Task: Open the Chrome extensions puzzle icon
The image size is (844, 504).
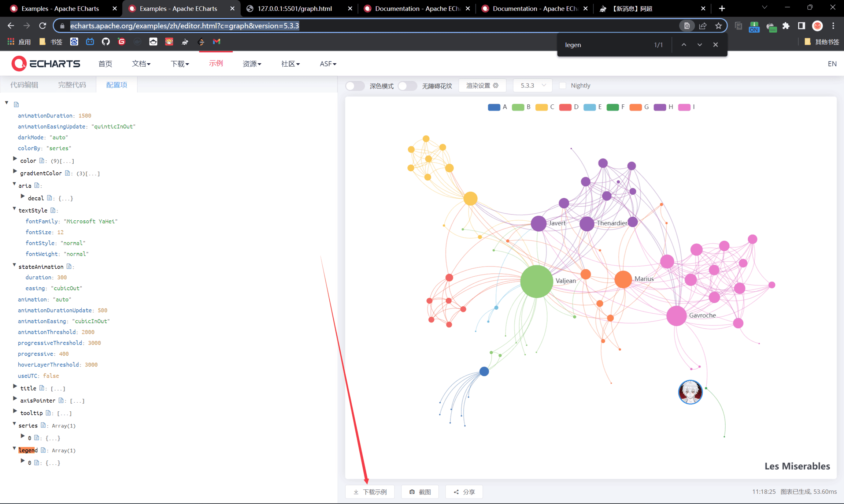Action: 786,26
